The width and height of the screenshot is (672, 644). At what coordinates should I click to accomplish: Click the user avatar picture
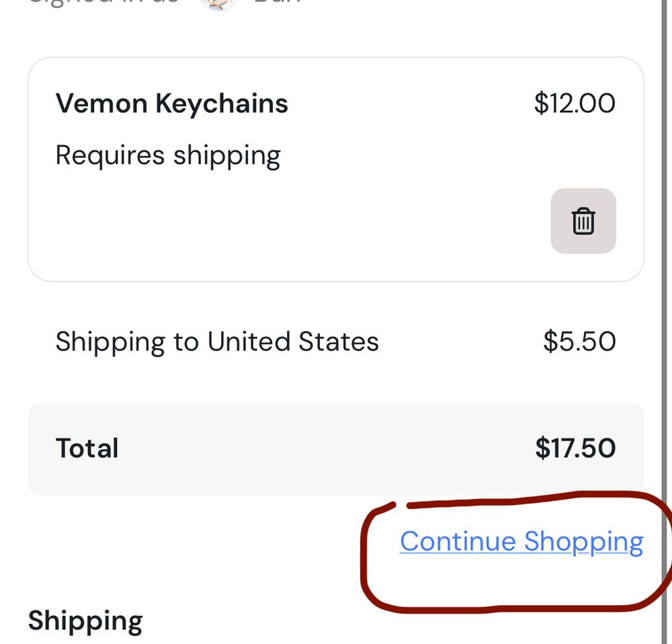(x=218, y=3)
